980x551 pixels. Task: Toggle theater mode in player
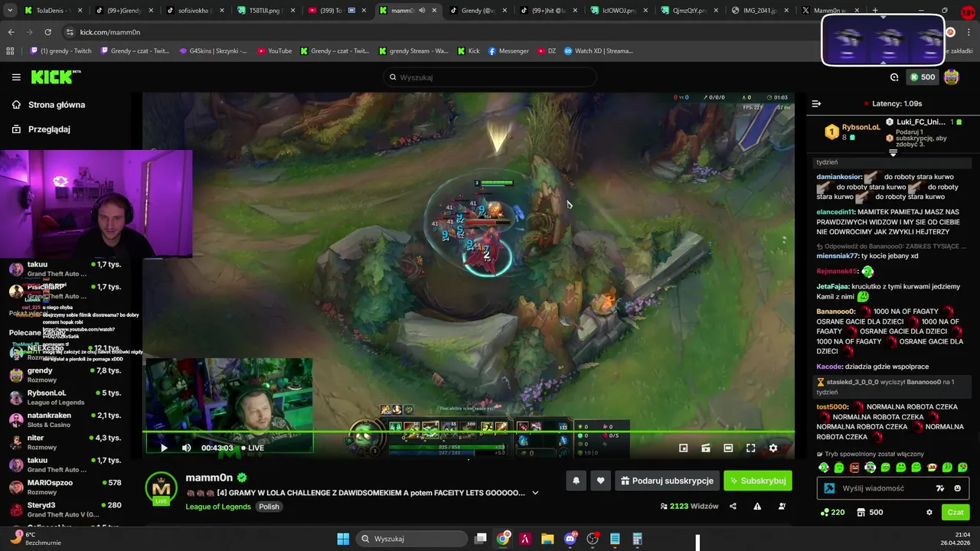tap(728, 448)
